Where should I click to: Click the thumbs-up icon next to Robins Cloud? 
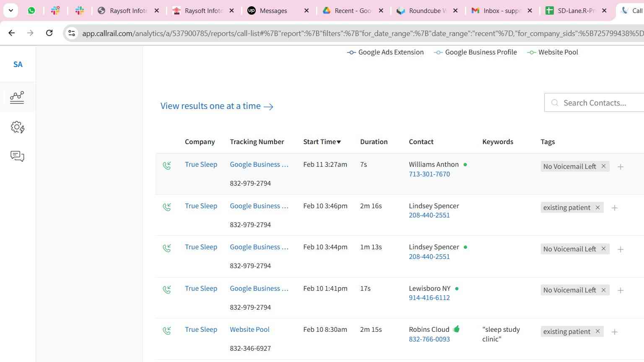pos(457,329)
